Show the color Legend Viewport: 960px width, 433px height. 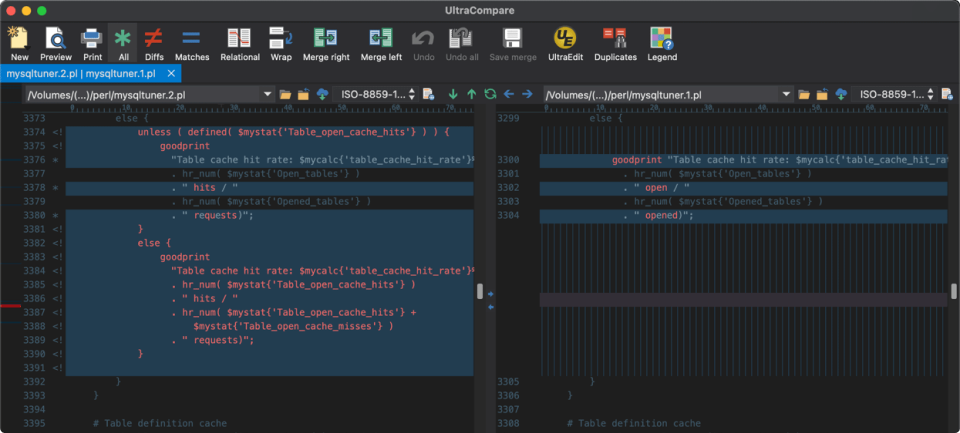661,40
